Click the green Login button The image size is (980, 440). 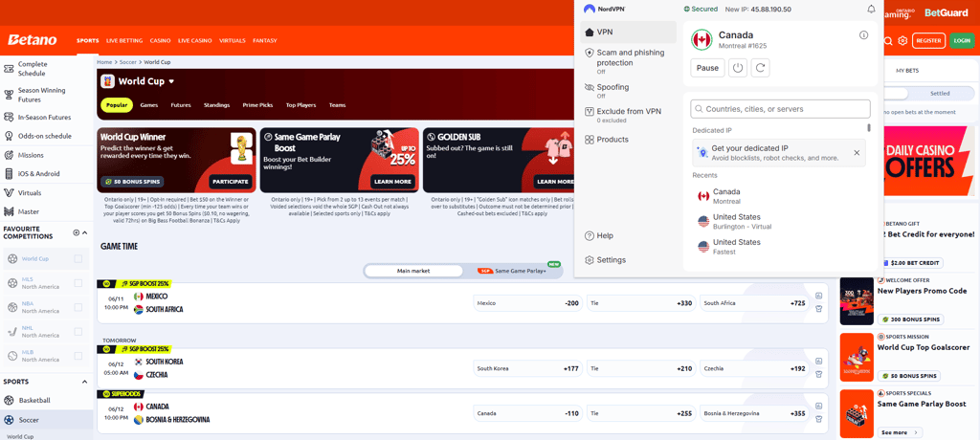(x=962, y=40)
